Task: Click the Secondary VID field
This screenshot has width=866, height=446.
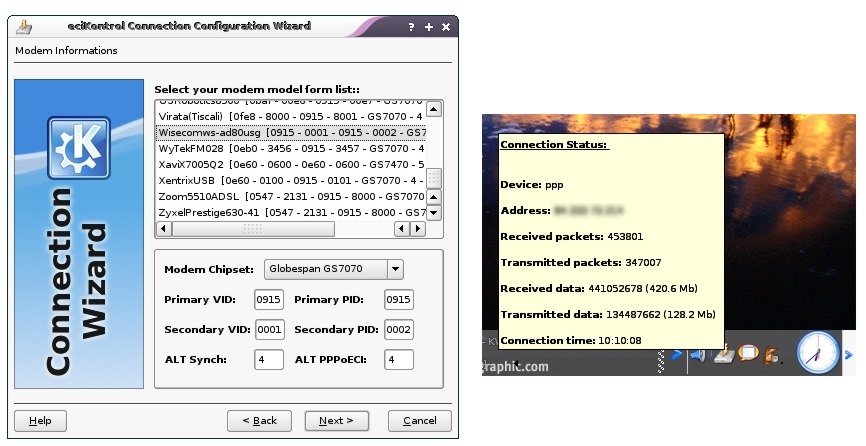Action: [x=268, y=330]
